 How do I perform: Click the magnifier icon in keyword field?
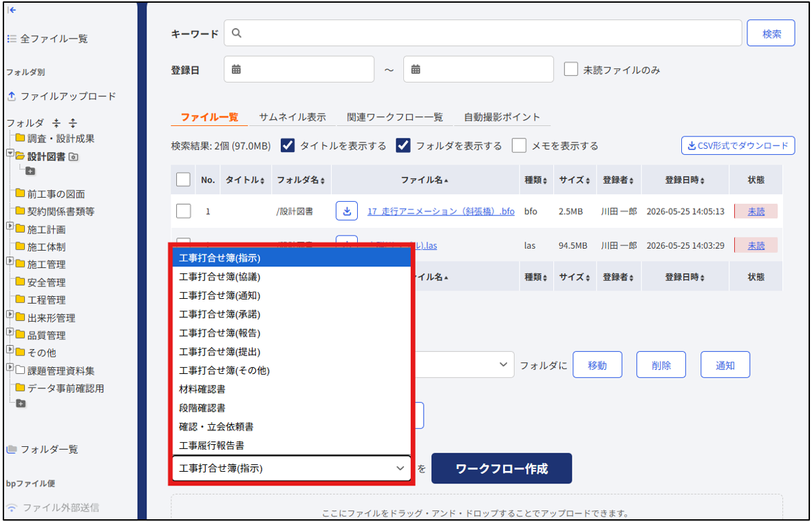(237, 33)
